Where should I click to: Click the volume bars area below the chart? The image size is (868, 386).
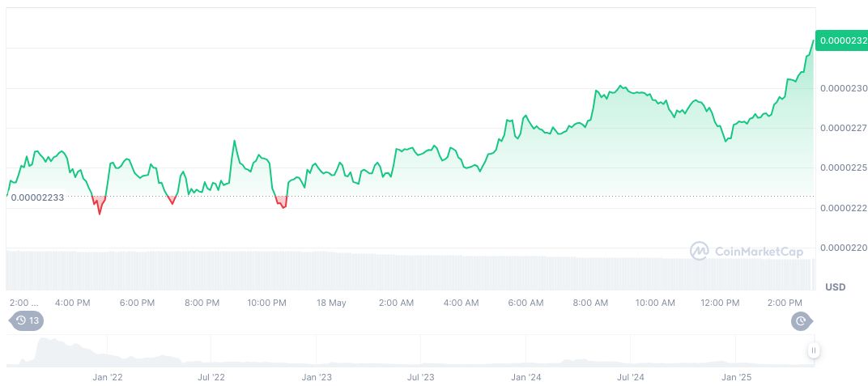click(x=405, y=271)
